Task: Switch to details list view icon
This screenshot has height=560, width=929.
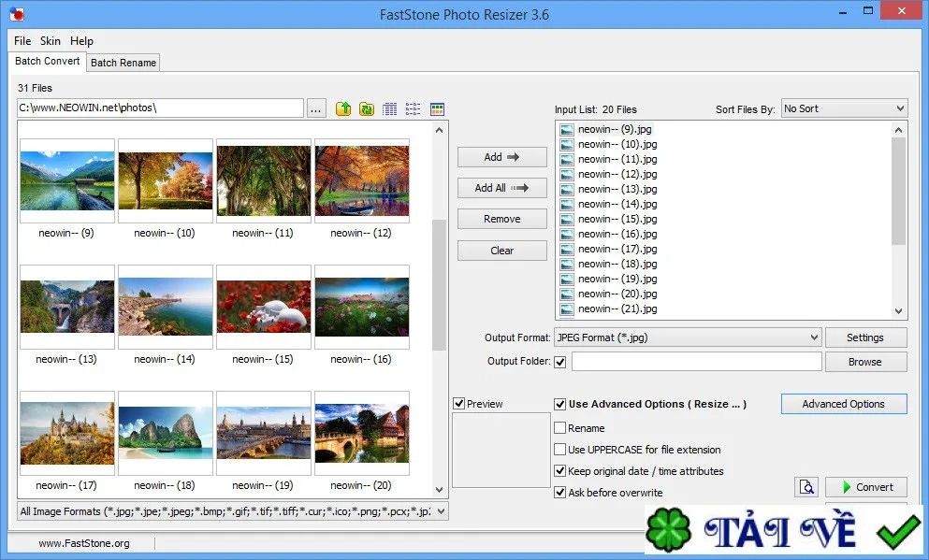Action: [x=390, y=109]
